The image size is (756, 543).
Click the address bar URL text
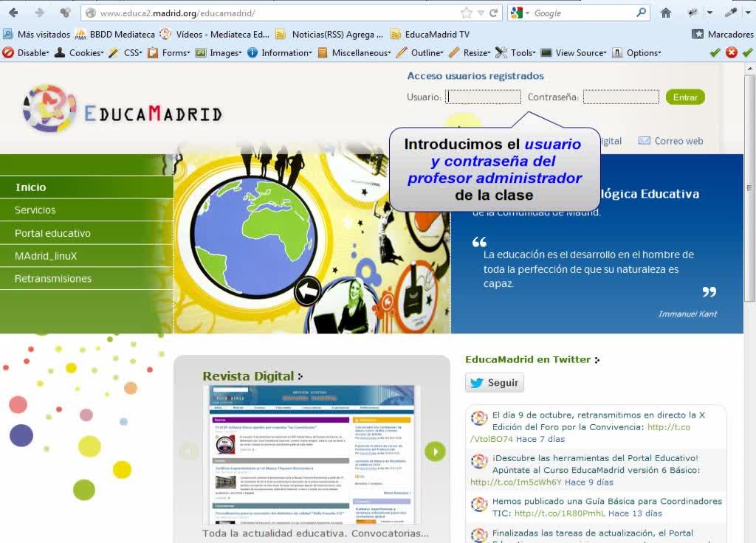coord(177,13)
